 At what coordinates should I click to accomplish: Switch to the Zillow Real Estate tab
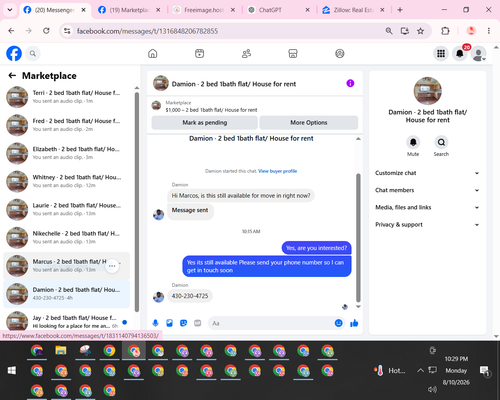coord(353,10)
